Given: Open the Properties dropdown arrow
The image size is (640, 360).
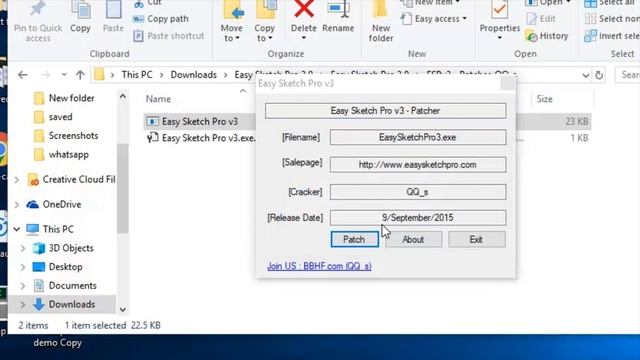Looking at the screenshot, I should click(x=500, y=38).
